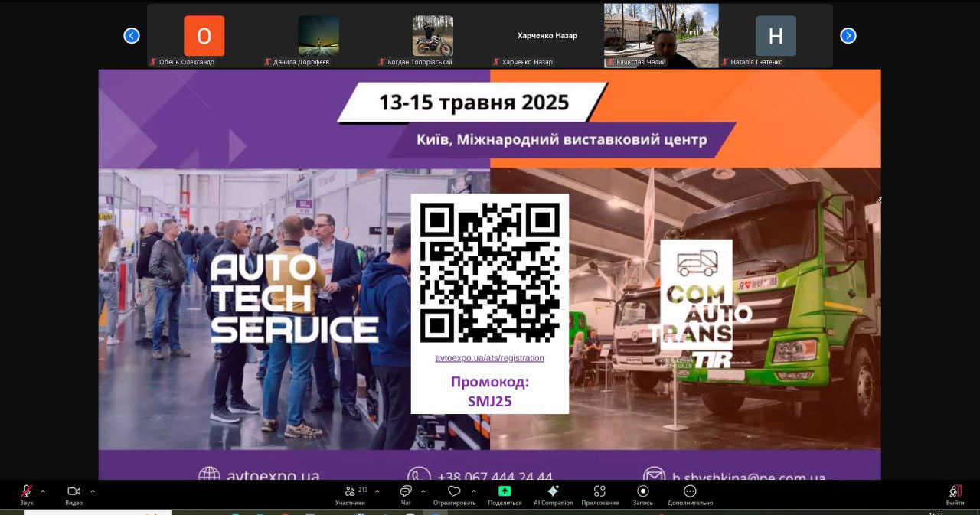Click the promo code SMJ25 text
980x515 pixels.
tap(490, 400)
